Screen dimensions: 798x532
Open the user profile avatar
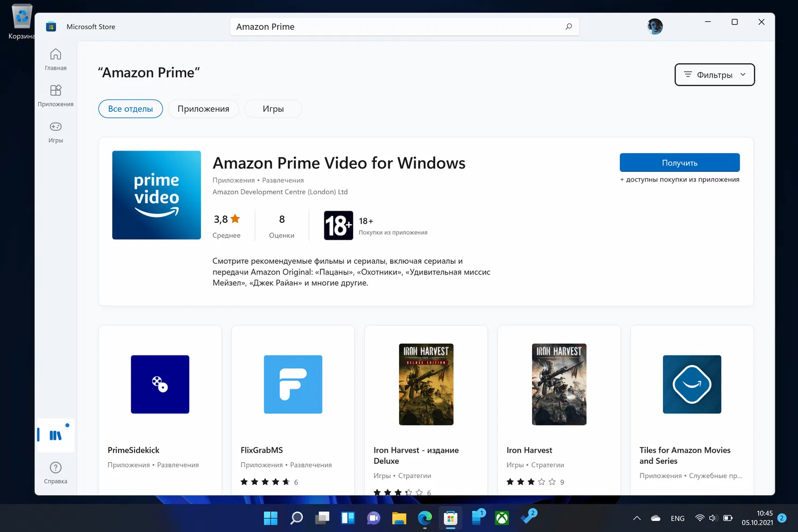(655, 26)
